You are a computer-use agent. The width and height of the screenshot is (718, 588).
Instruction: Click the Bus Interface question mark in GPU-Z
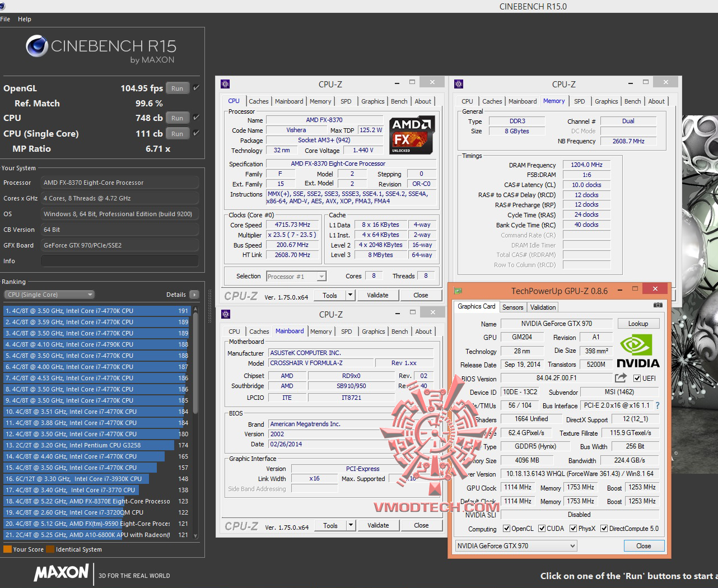coord(658,405)
